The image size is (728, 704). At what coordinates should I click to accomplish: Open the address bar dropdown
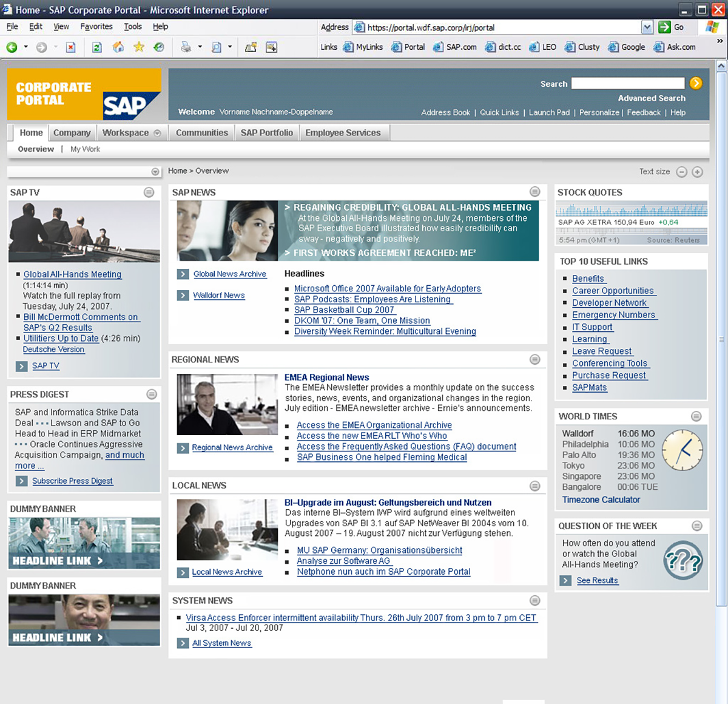[x=647, y=27]
